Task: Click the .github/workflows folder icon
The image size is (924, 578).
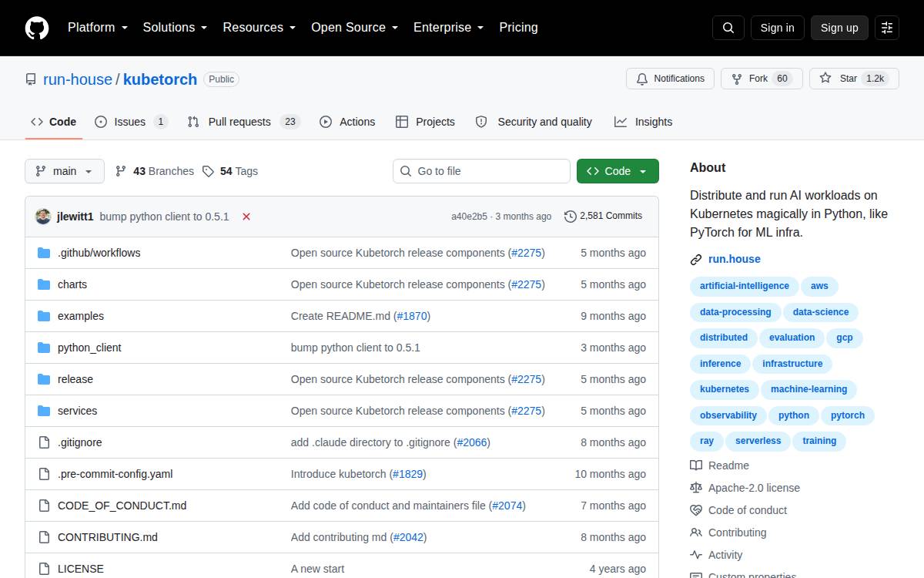Action: pos(44,253)
